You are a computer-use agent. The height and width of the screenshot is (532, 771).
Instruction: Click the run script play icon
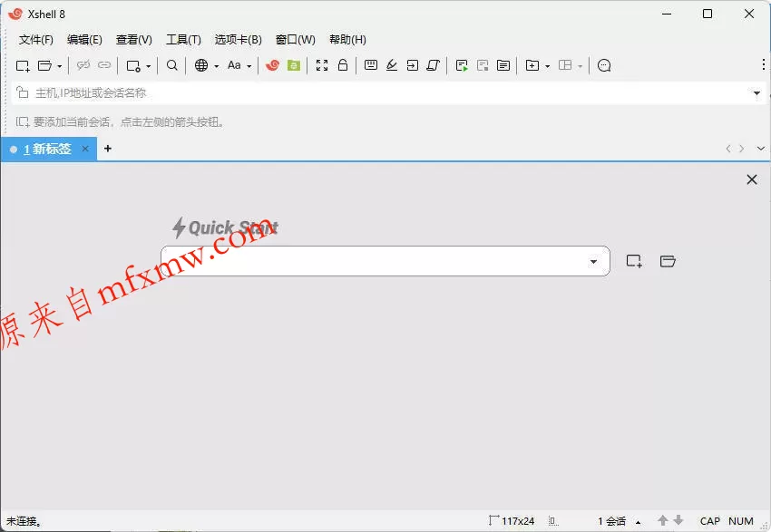click(461, 65)
